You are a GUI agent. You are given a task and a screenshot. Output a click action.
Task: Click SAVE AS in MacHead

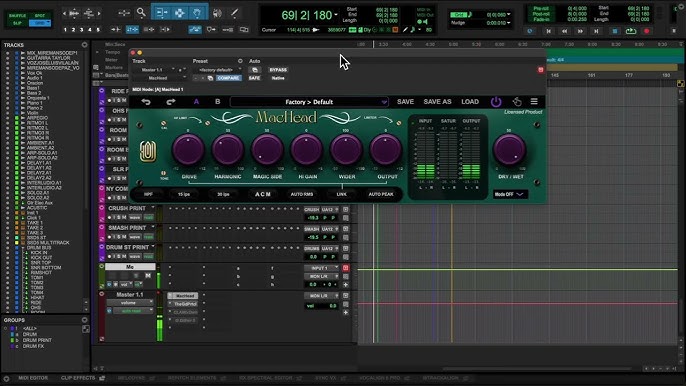[437, 102]
